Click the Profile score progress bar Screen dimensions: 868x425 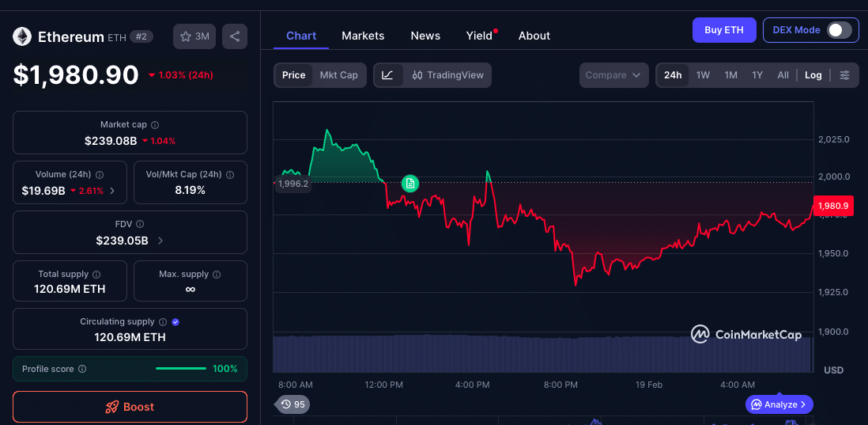point(181,369)
